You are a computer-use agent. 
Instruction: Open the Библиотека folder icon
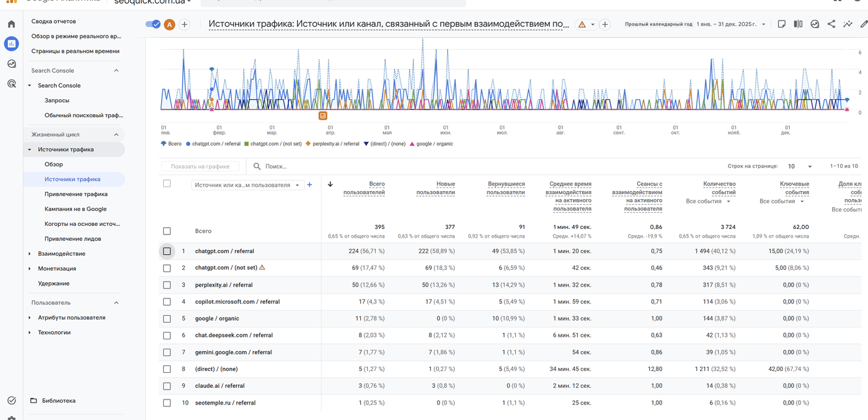click(33, 401)
